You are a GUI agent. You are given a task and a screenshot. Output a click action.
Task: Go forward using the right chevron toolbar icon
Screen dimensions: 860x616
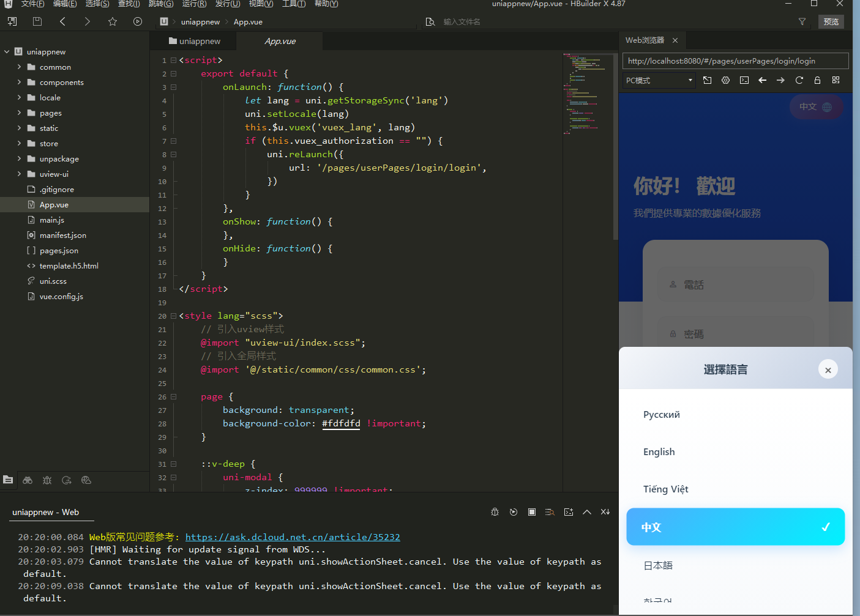click(x=88, y=21)
